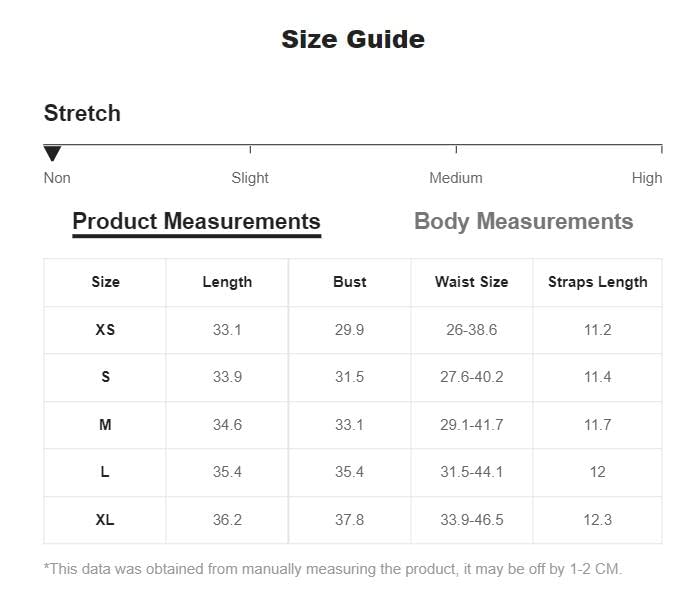Viewport: 691px width, 599px height.
Task: Click the S size bust value 31.5
Action: [349, 377]
